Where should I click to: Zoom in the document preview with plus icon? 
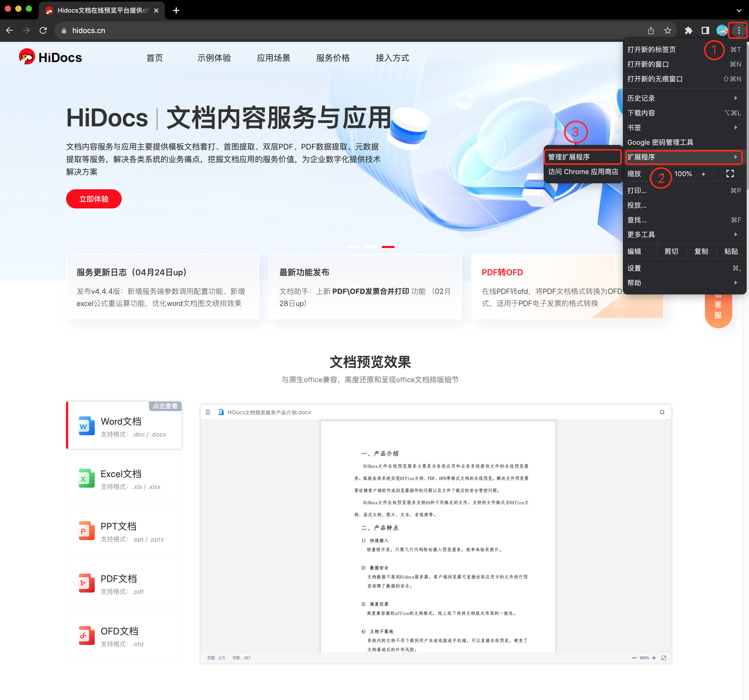point(654,658)
